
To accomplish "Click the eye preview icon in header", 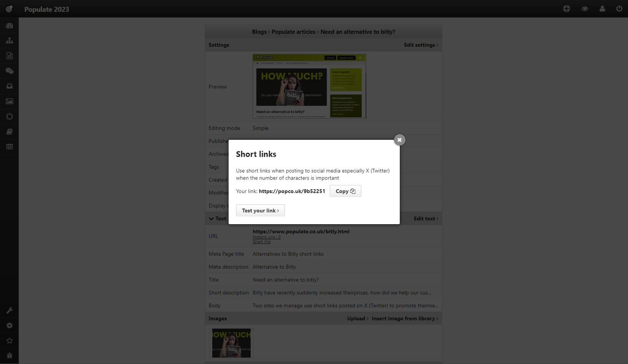I will click(585, 9).
